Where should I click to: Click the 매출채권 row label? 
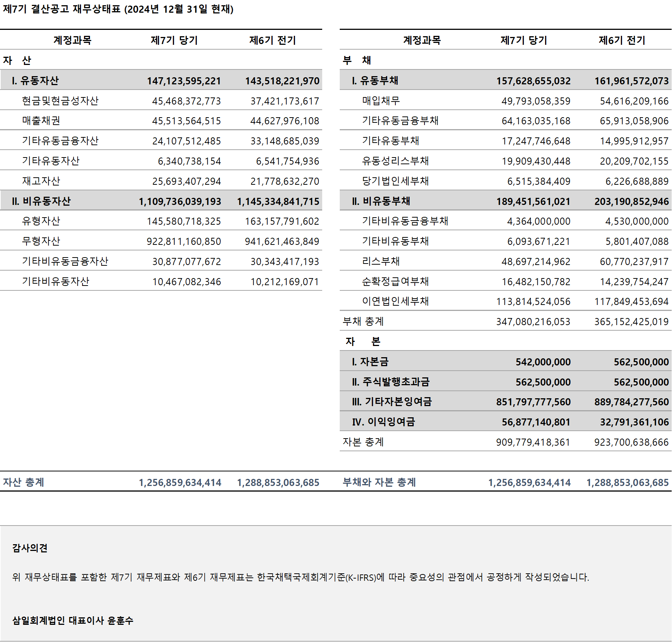(41, 121)
